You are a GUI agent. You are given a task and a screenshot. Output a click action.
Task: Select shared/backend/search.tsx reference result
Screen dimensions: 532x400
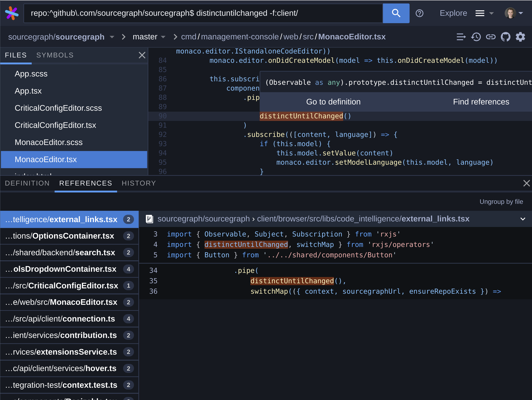[x=69, y=252]
